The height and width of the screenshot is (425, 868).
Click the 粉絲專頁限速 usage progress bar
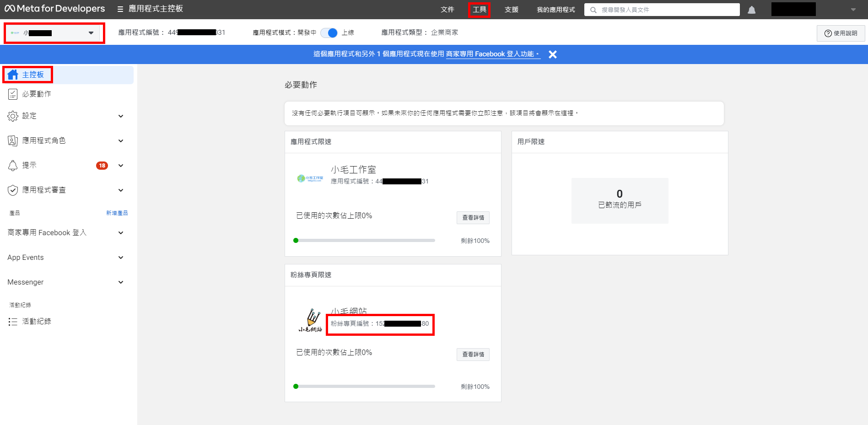(x=364, y=387)
